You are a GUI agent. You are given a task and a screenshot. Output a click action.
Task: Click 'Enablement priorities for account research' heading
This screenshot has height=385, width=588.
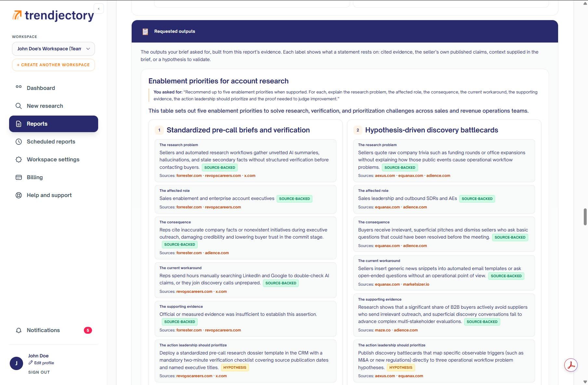pos(218,81)
